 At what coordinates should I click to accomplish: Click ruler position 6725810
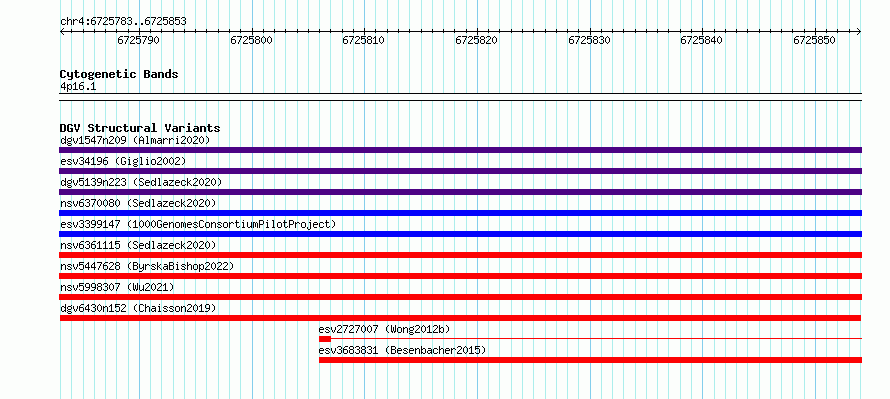point(364,40)
